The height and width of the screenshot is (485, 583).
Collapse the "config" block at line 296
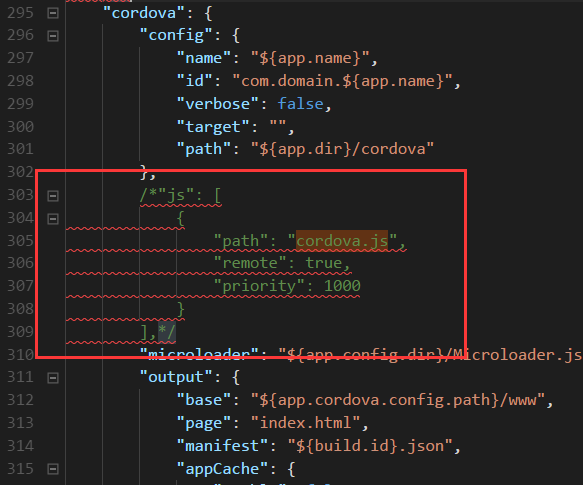point(53,36)
